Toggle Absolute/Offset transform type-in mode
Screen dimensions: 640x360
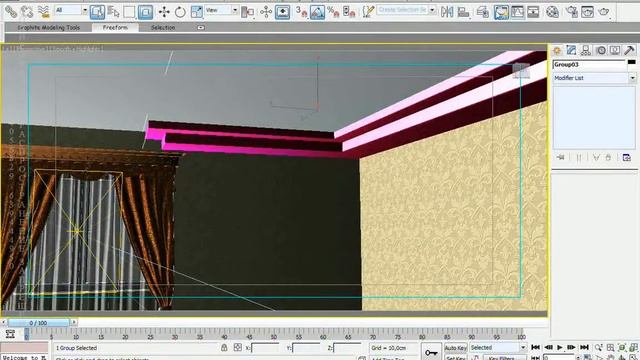238,348
